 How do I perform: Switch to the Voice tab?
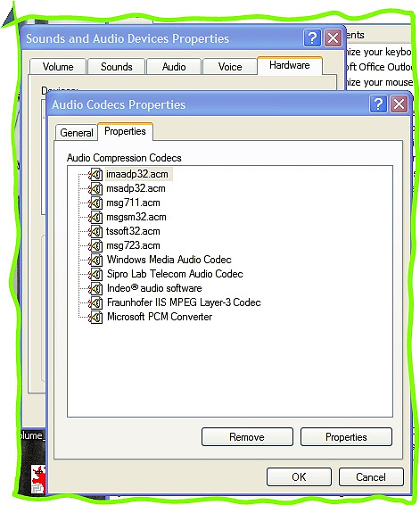point(230,67)
